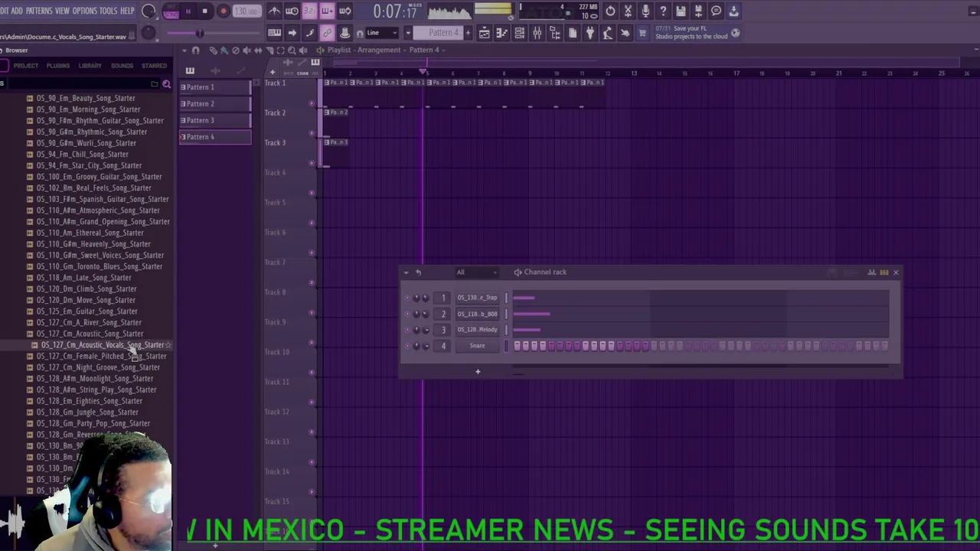Open the undo history icon
The height and width of the screenshot is (551, 980).
click(610, 11)
